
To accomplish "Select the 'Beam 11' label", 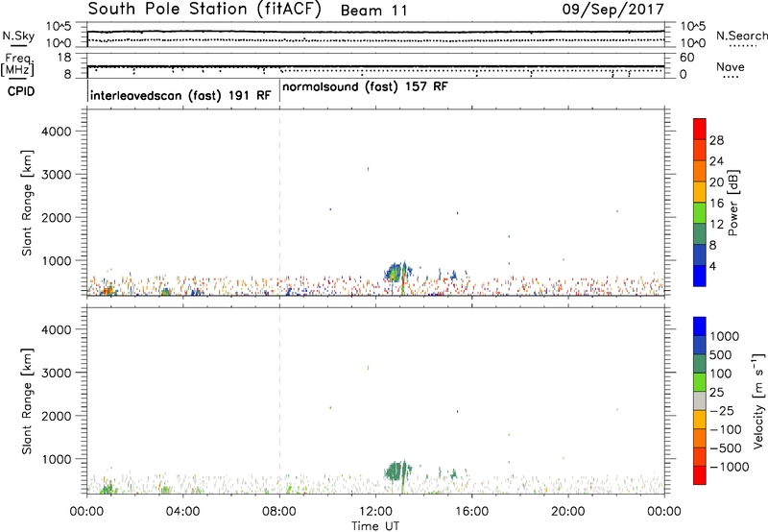I will 373,11.
